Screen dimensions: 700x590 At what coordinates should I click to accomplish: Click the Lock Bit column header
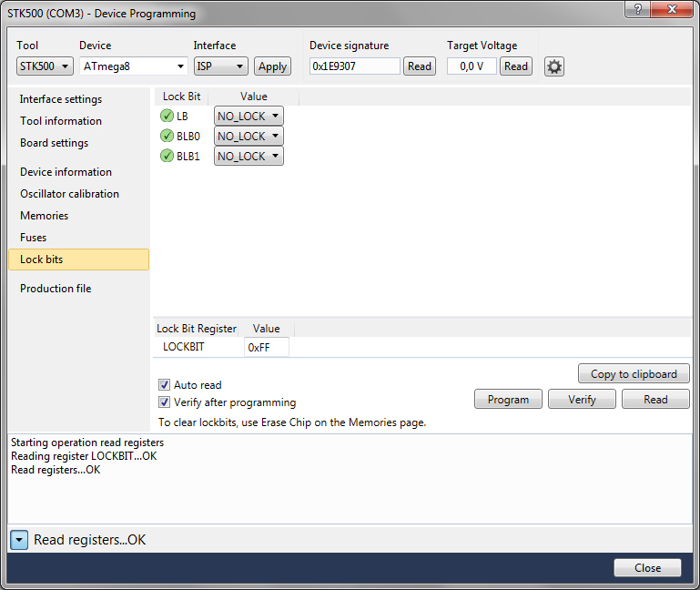coord(181,97)
